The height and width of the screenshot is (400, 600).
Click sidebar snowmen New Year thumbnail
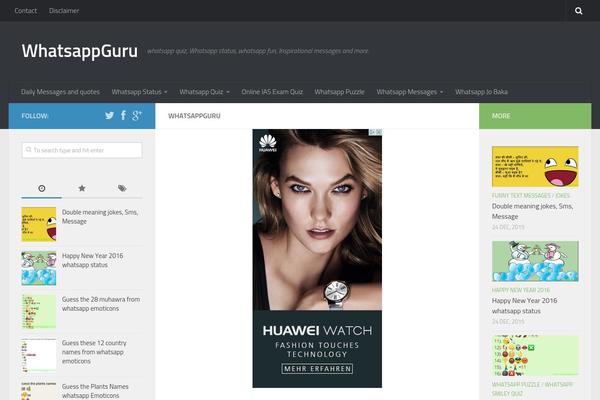point(39,268)
